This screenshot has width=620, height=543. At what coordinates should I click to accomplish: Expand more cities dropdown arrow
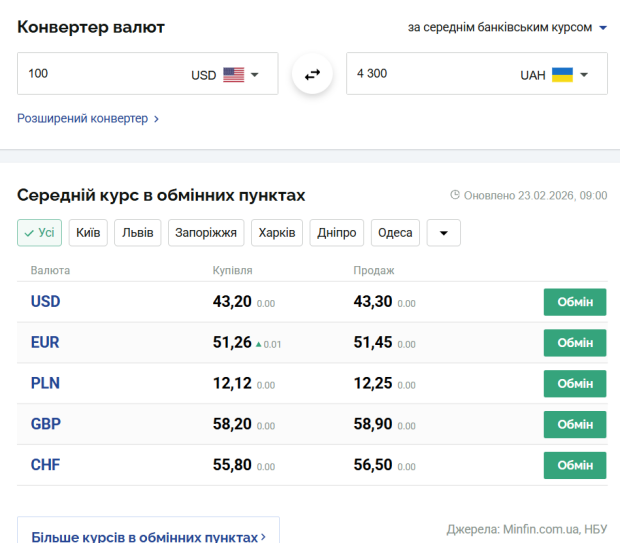point(443,233)
